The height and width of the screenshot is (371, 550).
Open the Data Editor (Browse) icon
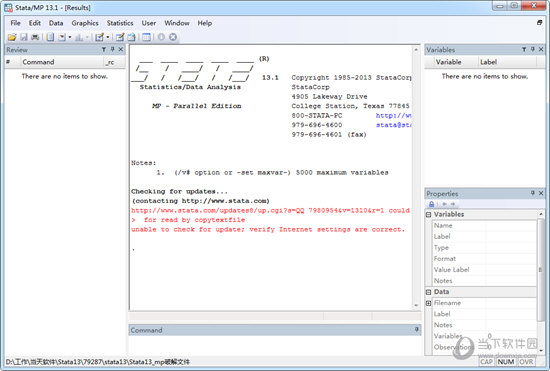point(132,37)
